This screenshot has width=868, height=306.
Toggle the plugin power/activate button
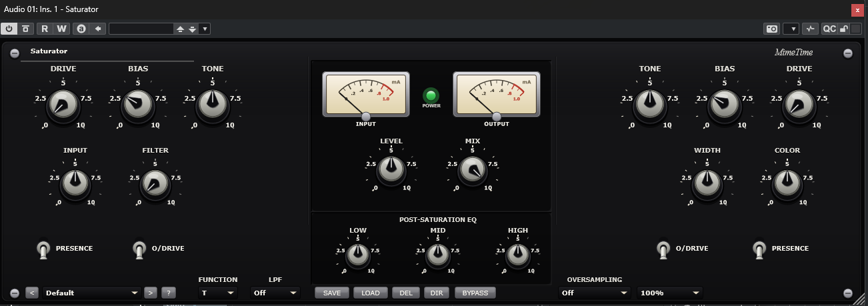tap(9, 29)
